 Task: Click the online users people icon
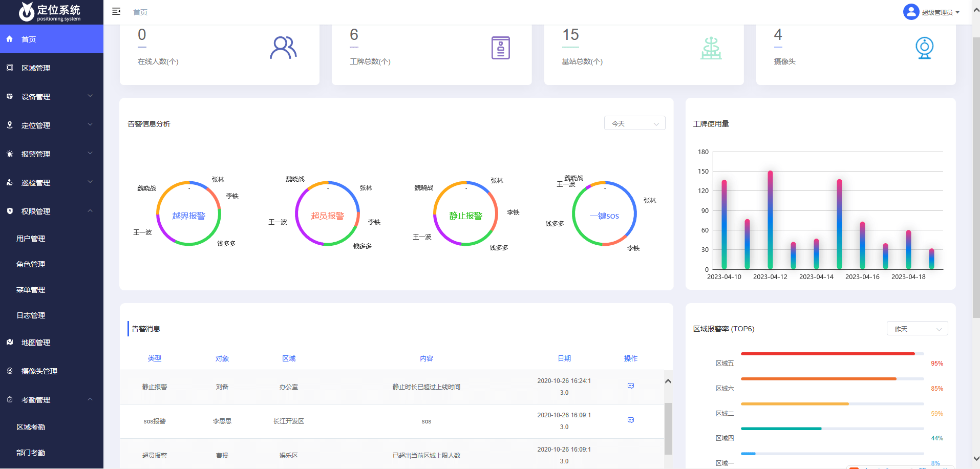point(283,48)
